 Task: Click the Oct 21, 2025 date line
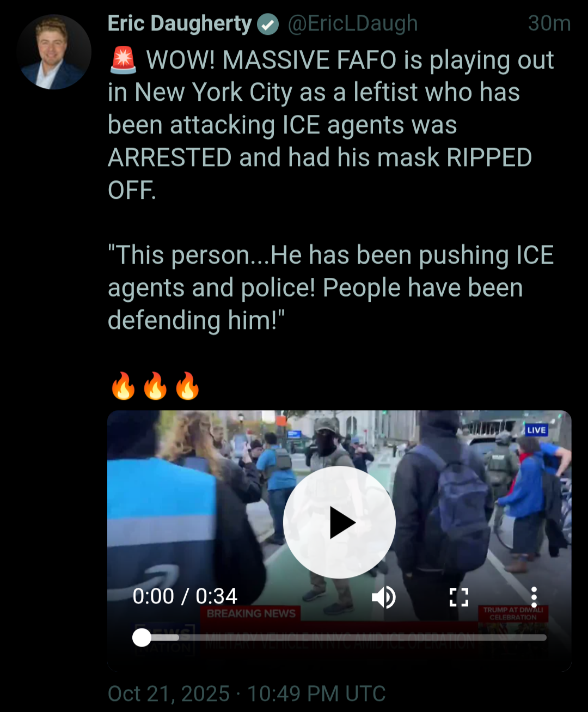[247, 693]
